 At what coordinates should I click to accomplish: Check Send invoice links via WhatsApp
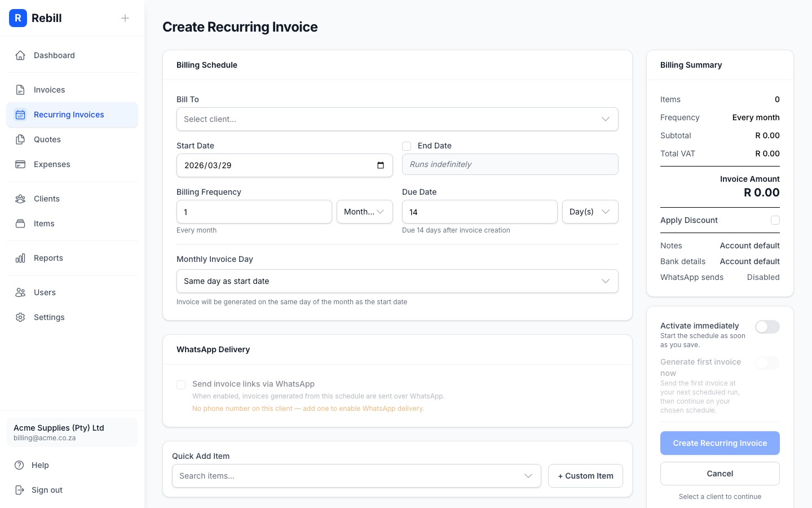[x=181, y=385]
